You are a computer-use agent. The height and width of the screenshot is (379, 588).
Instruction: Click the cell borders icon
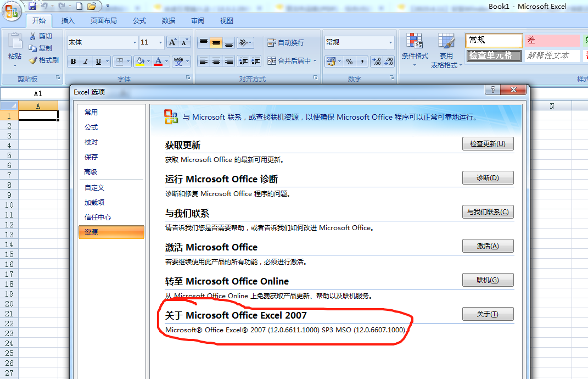[119, 61]
